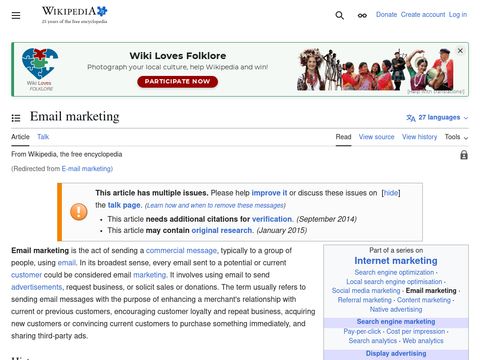Click the advertisements link
Viewport: 480px width, 360px height.
pos(37,287)
